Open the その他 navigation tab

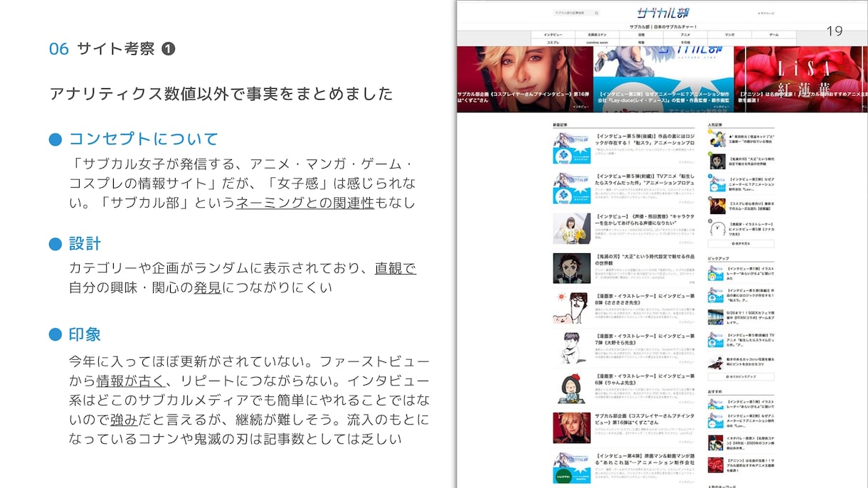pyautogui.click(x=685, y=43)
